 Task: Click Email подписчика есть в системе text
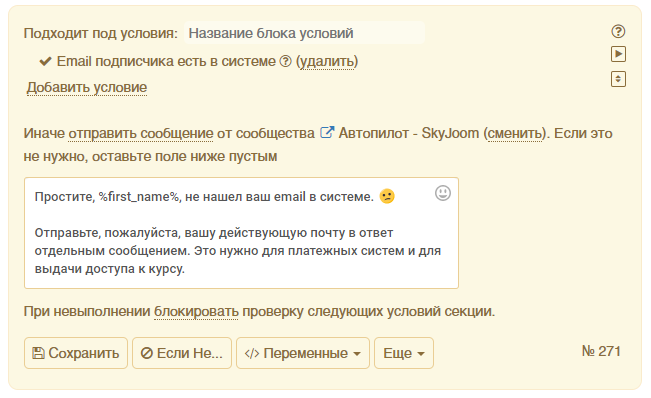(166, 61)
